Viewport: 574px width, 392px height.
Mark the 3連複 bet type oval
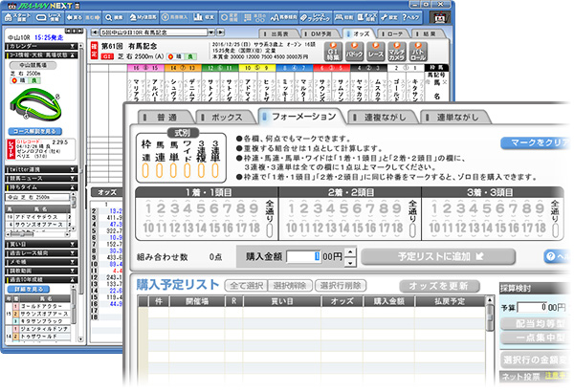pyautogui.click(x=201, y=170)
